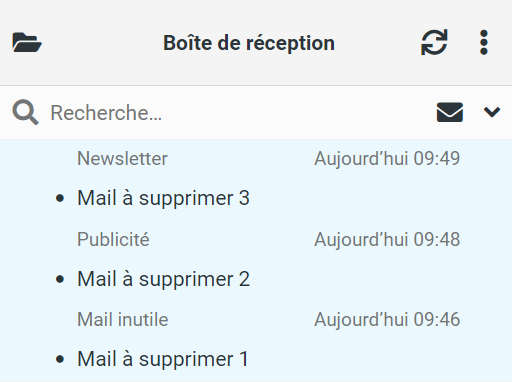Click the Boîte de réception title

[x=249, y=43]
